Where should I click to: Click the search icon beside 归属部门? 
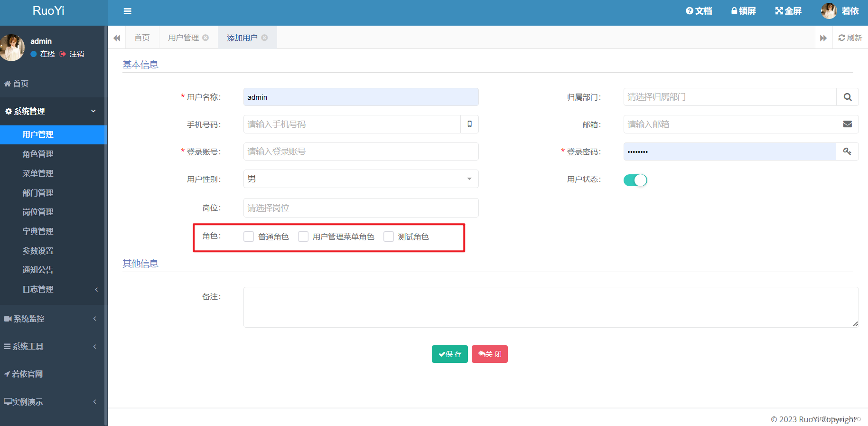[x=848, y=97]
